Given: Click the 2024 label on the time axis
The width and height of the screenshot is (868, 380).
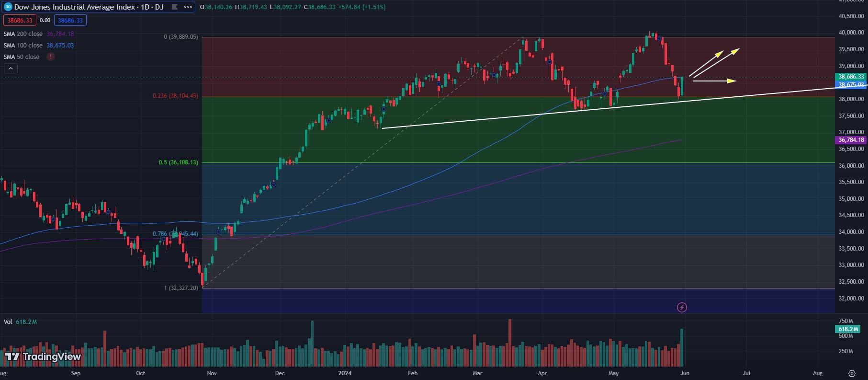Looking at the screenshot, I should coord(345,373).
